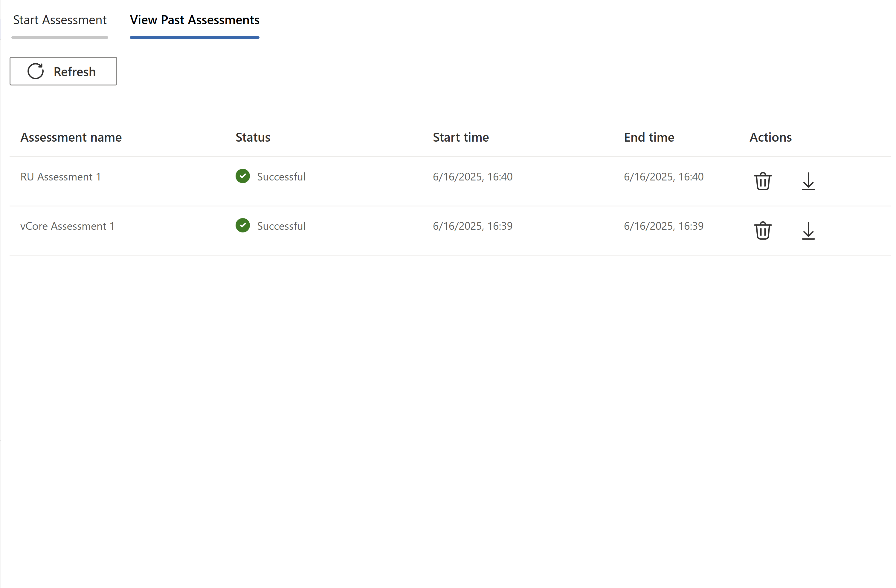Viewport: 896px width, 588px height.
Task: Click the green success icon for RU Assessment 1
Action: tap(242, 176)
